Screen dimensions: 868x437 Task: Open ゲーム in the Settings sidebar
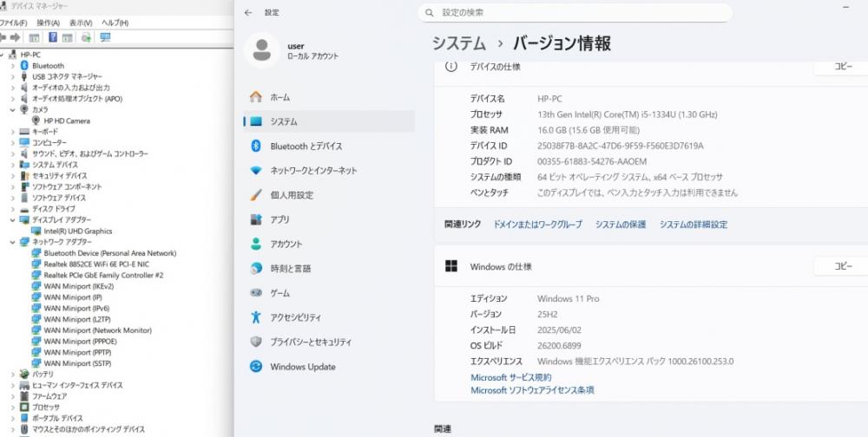pyautogui.click(x=329, y=293)
